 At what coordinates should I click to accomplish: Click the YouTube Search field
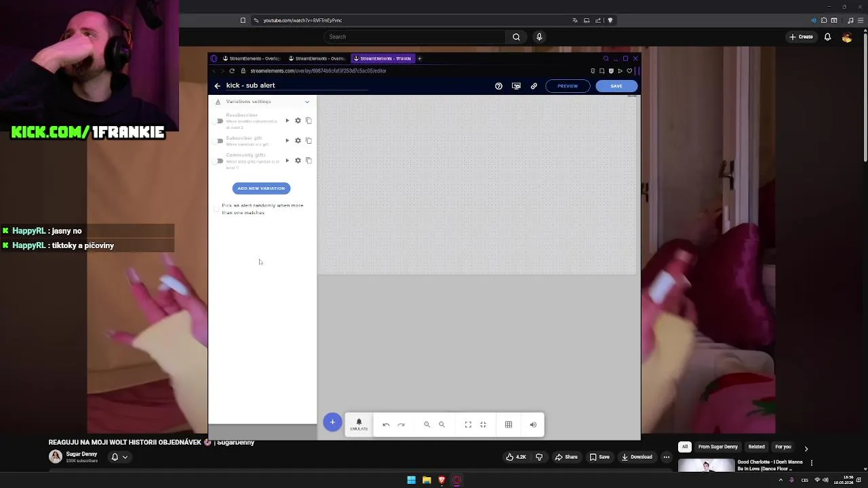click(x=414, y=37)
